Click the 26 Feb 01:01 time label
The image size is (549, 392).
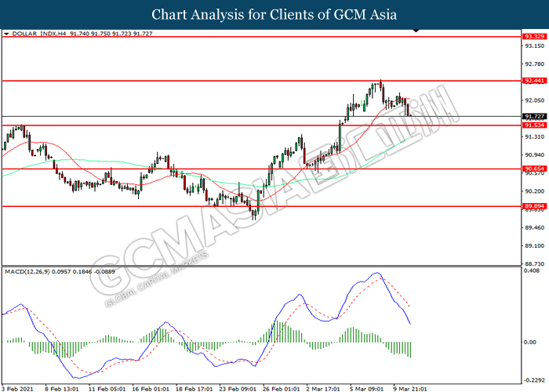point(281,389)
